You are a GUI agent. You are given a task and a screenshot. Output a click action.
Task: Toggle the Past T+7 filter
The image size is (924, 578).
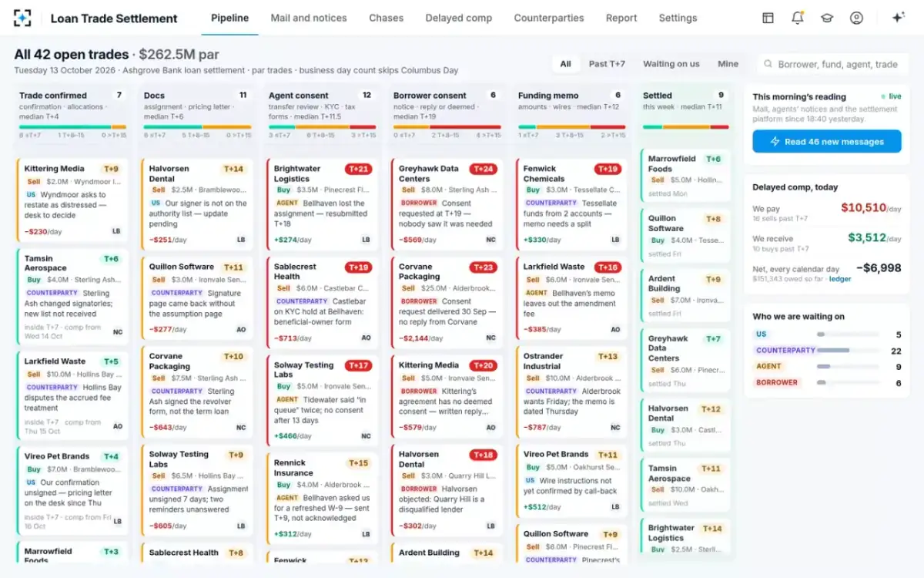pyautogui.click(x=607, y=64)
